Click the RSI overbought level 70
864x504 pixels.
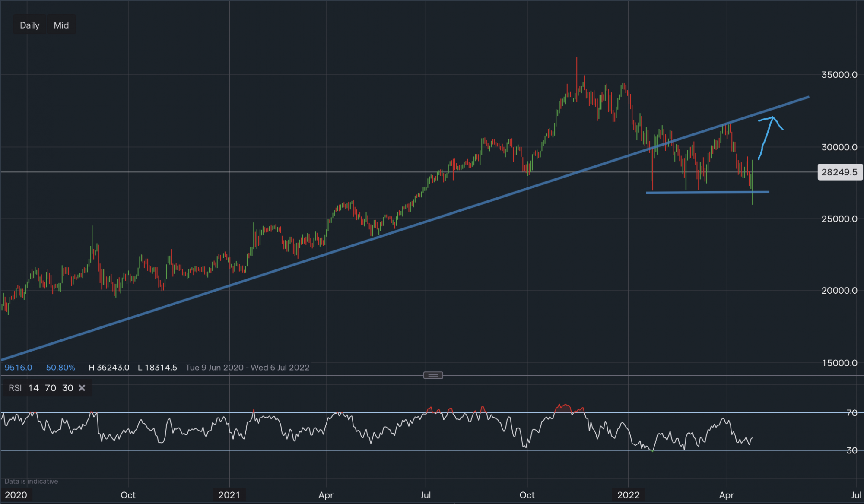51,388
